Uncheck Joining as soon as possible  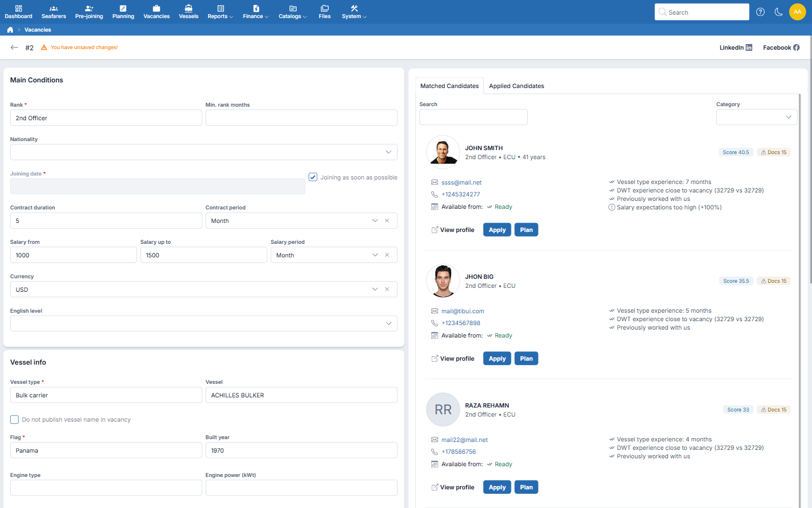click(x=313, y=177)
